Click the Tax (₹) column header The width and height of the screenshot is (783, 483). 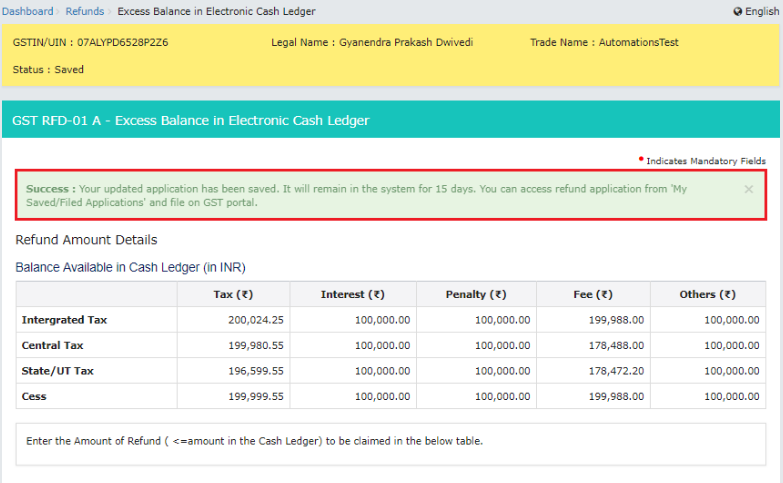coord(233,294)
